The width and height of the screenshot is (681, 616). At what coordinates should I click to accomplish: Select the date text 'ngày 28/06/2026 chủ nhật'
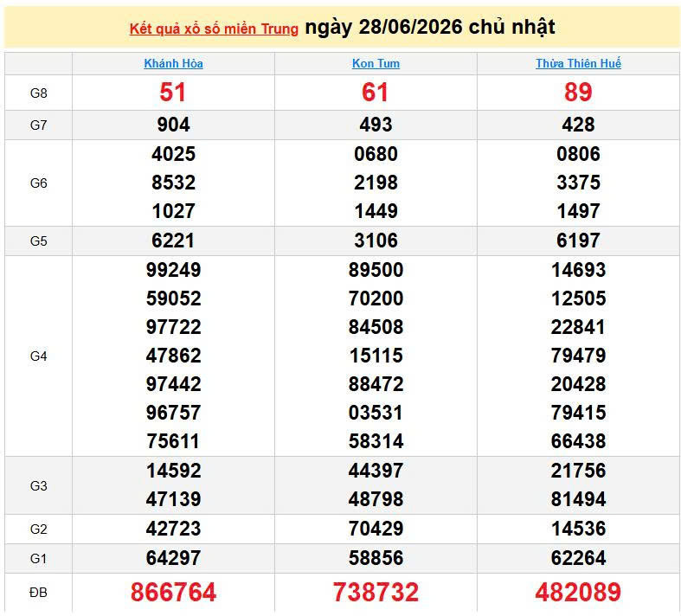pos(429,27)
